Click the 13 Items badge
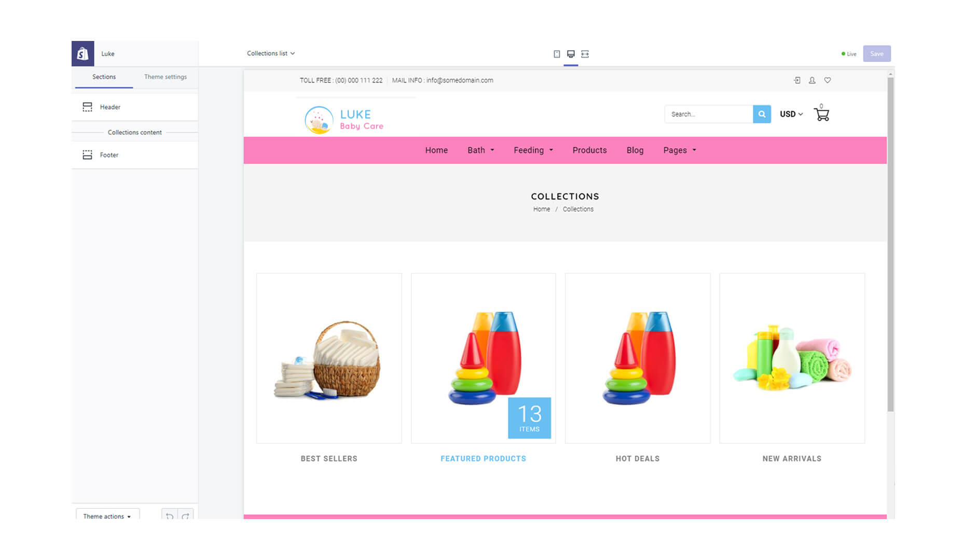This screenshot has width=965, height=560. tap(529, 418)
